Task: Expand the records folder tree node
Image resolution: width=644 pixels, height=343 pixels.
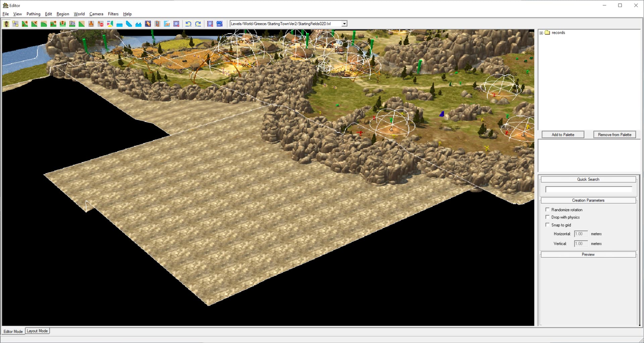Action: 541,33
